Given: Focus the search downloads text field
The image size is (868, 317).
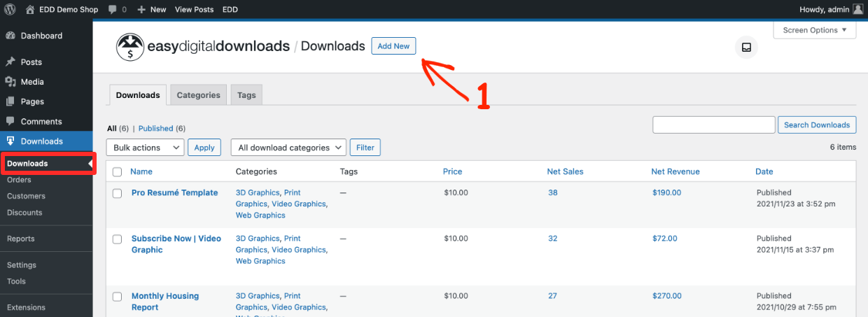Looking at the screenshot, I should [x=714, y=125].
